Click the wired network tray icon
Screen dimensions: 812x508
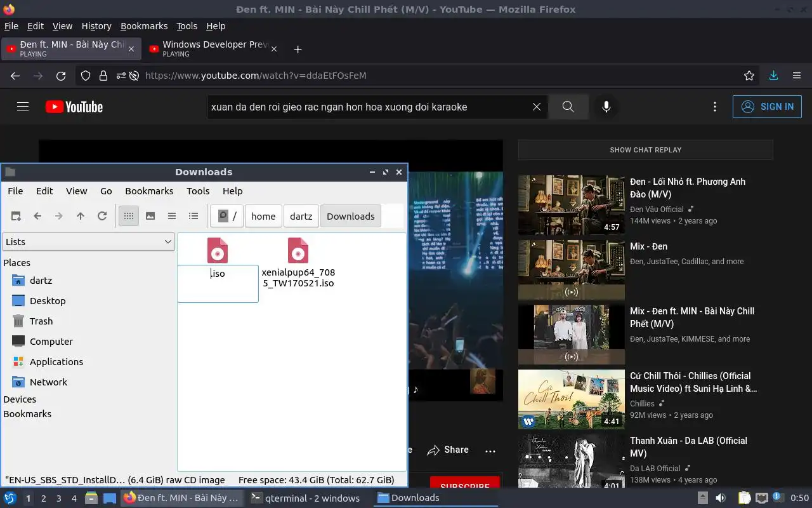pyautogui.click(x=762, y=498)
